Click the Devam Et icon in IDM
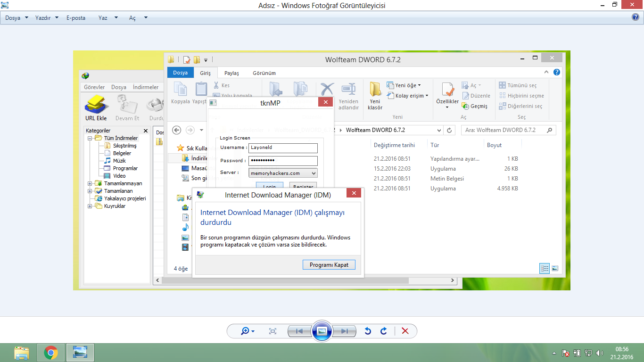 [127, 107]
